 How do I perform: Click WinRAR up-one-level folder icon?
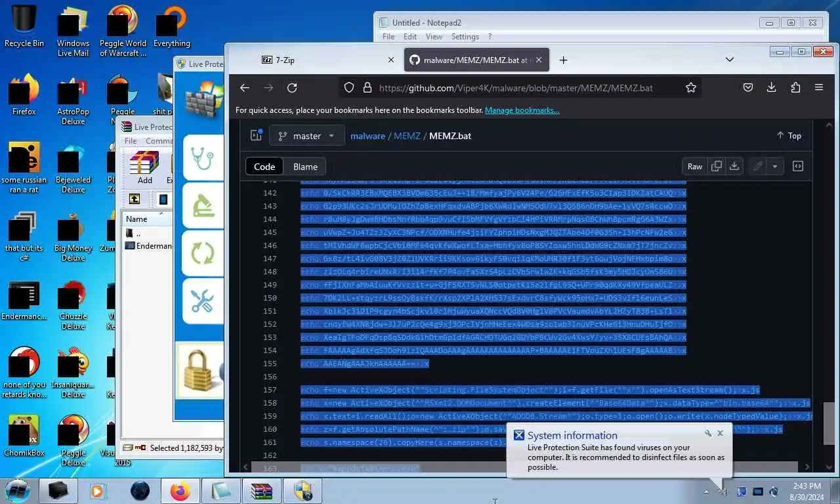point(135,199)
